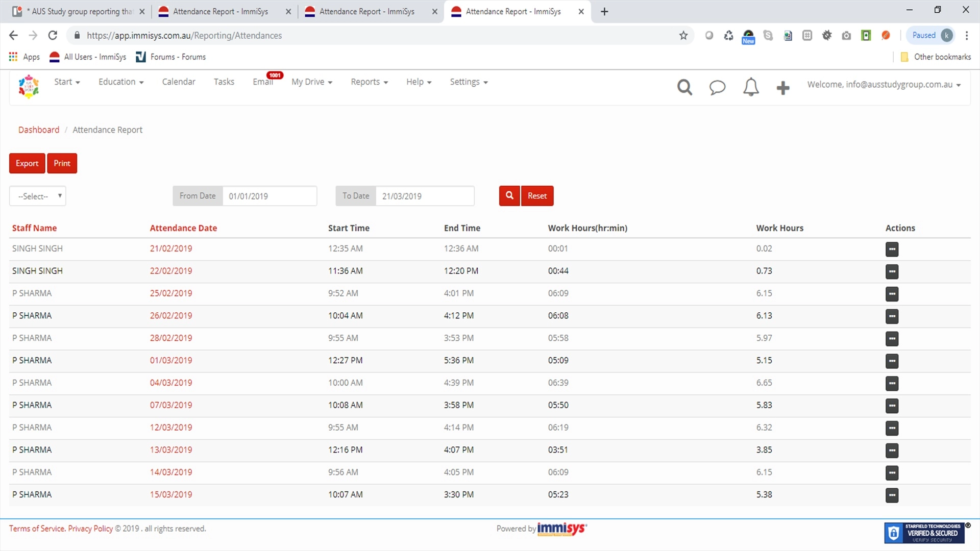This screenshot has width=980, height=551.
Task: Open the Calendar menu item
Action: point(178,82)
